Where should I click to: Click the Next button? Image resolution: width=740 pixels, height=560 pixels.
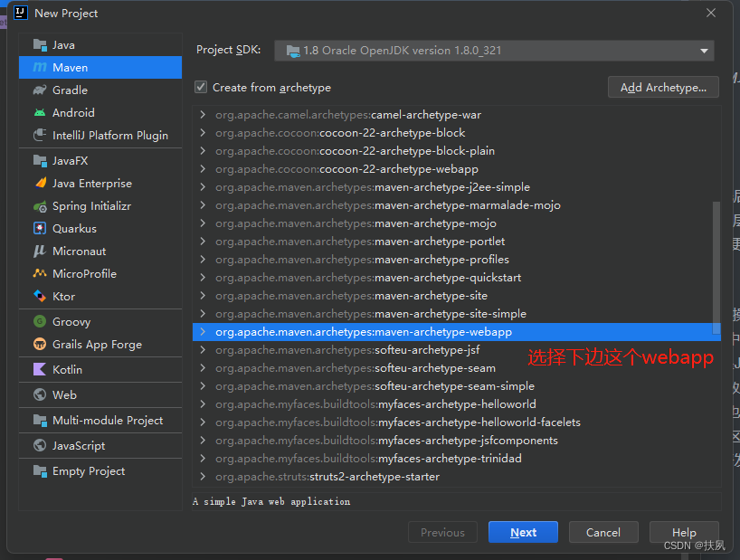(523, 532)
